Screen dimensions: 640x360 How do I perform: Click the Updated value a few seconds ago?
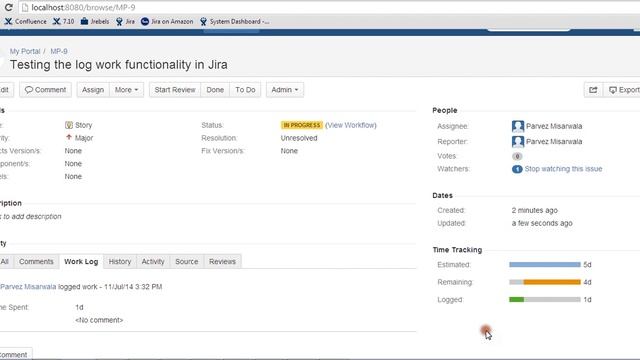542,223
